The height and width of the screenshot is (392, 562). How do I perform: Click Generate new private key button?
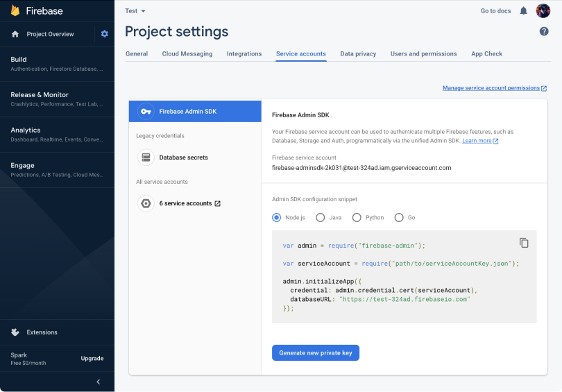(316, 353)
